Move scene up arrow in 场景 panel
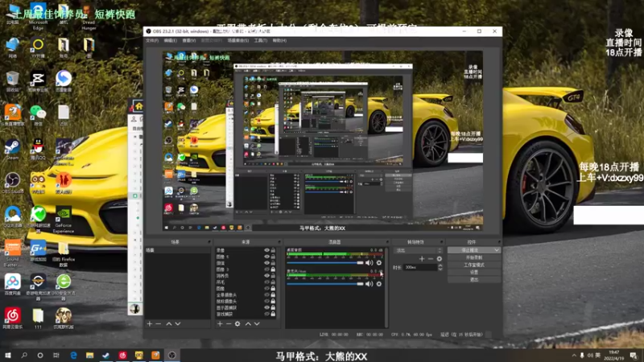The width and height of the screenshot is (644, 362). (x=169, y=324)
